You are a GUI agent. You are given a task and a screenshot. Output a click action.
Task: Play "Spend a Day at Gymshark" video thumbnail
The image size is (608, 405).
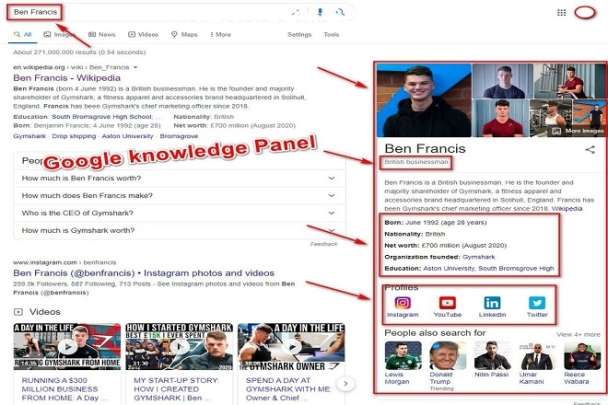click(291, 346)
